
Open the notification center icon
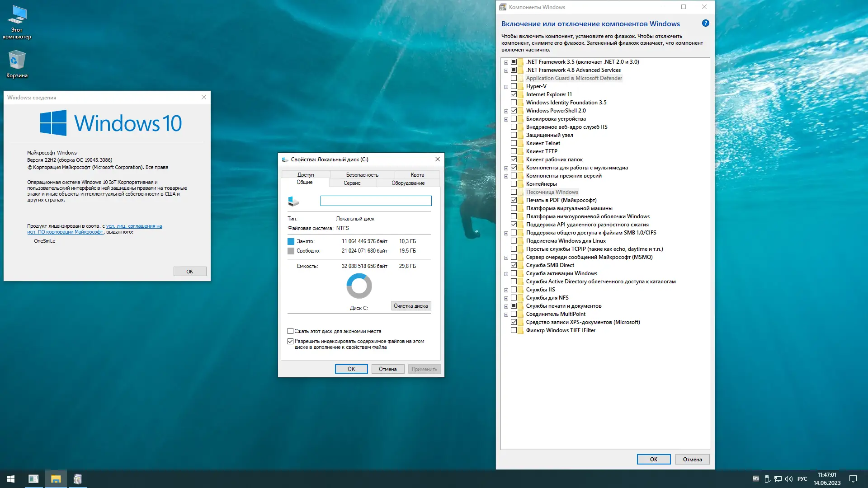[853, 479]
